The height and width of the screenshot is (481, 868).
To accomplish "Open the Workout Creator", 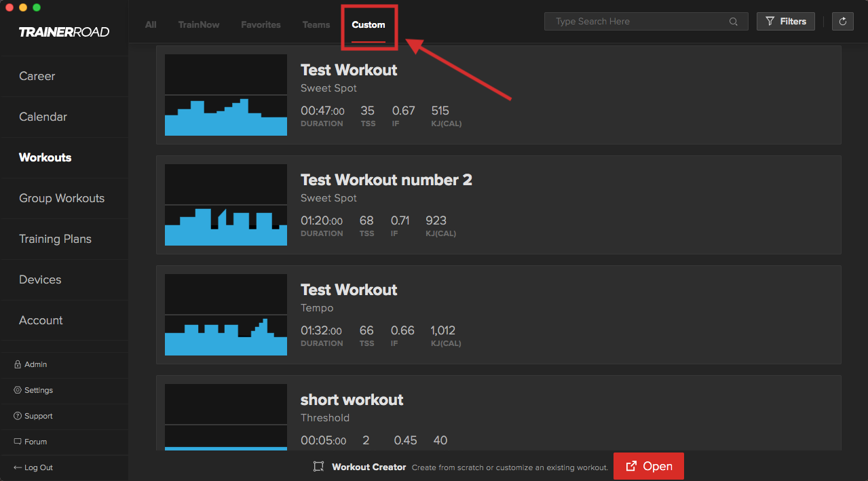I will coord(649,467).
